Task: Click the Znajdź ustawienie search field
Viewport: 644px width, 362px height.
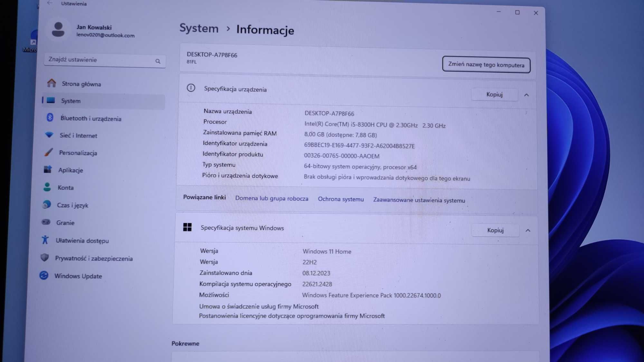Action: pos(105,60)
